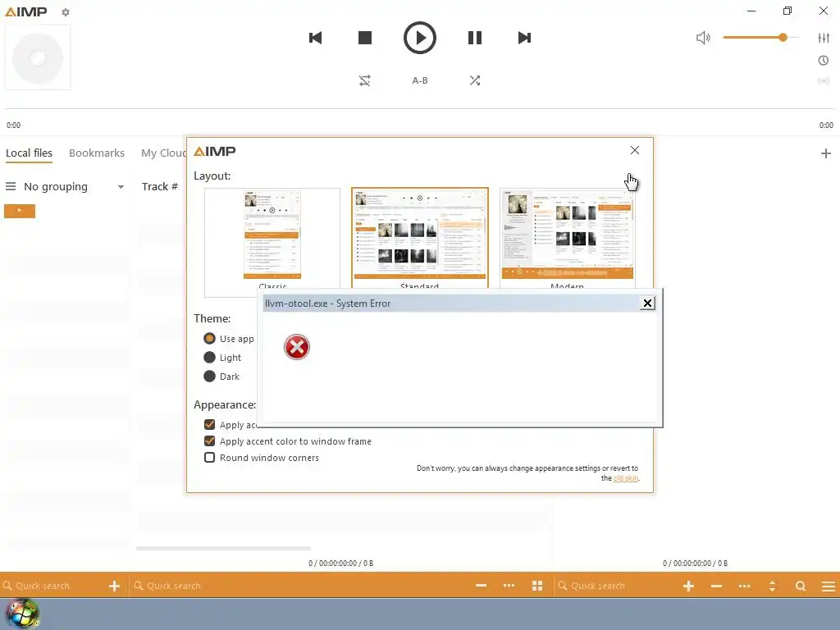
Task: Open the Windows Start button
Action: point(22,614)
